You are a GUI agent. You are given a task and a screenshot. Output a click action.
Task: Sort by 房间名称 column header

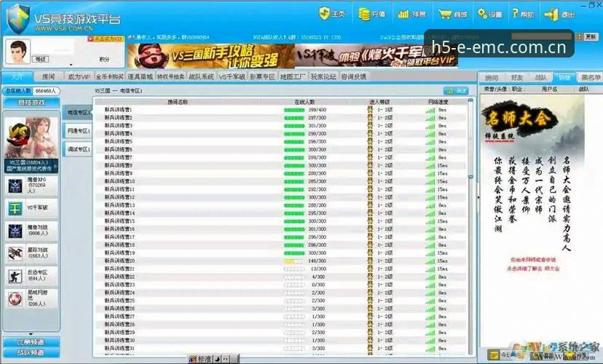177,102
